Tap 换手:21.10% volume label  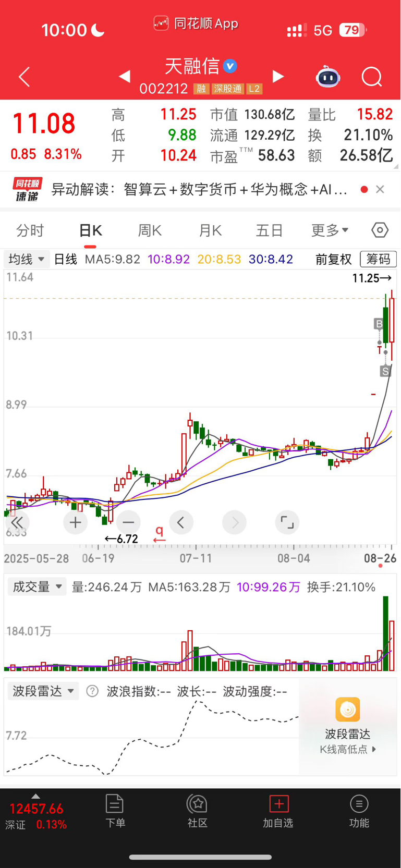[x=342, y=588]
